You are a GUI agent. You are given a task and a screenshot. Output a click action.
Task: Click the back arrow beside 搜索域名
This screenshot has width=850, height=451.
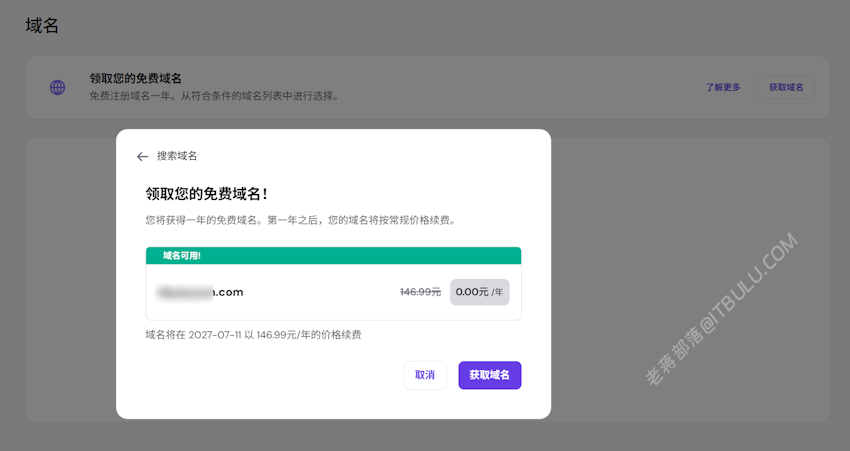coord(143,157)
